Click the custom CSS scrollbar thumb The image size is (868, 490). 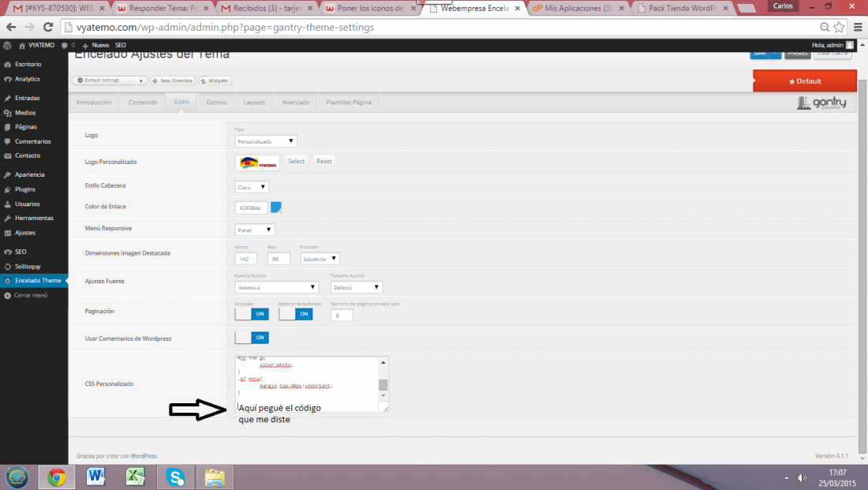tap(383, 385)
